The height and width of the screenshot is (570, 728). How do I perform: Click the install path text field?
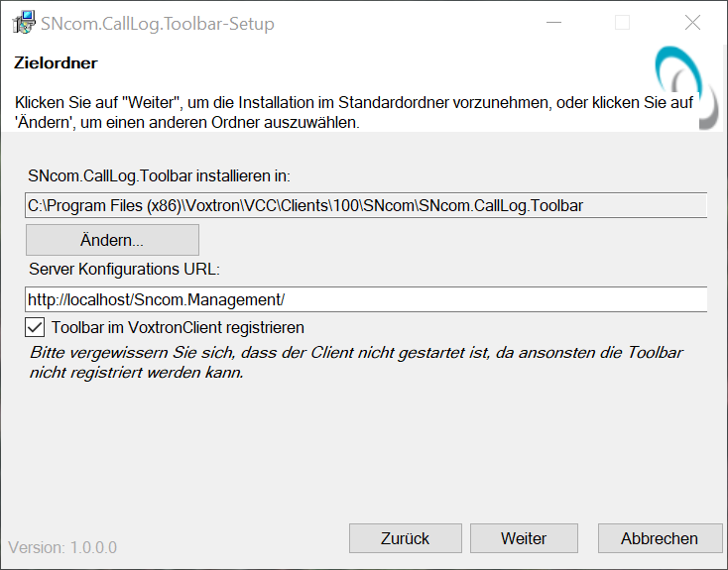[x=365, y=206]
